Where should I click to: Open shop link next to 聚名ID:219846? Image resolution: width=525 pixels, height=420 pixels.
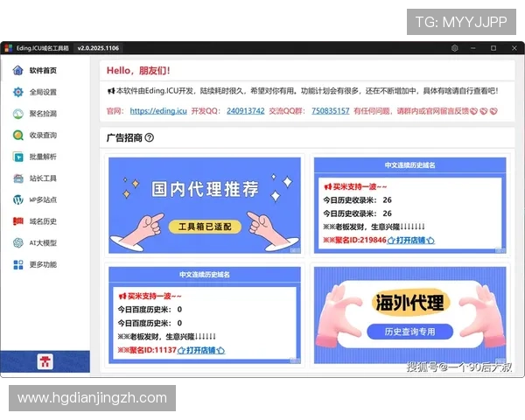411,240
